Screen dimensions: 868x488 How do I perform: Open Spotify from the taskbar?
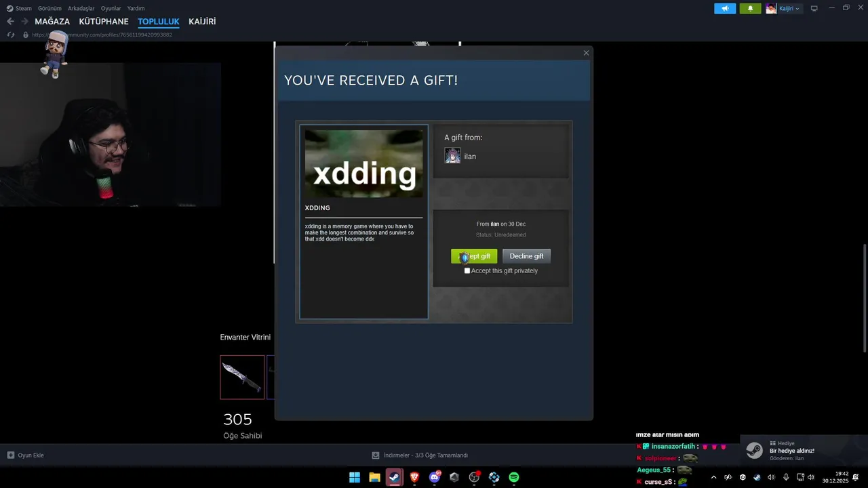pos(514,477)
